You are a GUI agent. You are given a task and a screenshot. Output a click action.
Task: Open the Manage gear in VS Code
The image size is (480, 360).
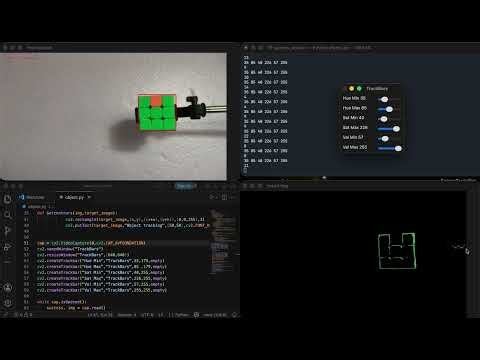[x=7, y=303]
